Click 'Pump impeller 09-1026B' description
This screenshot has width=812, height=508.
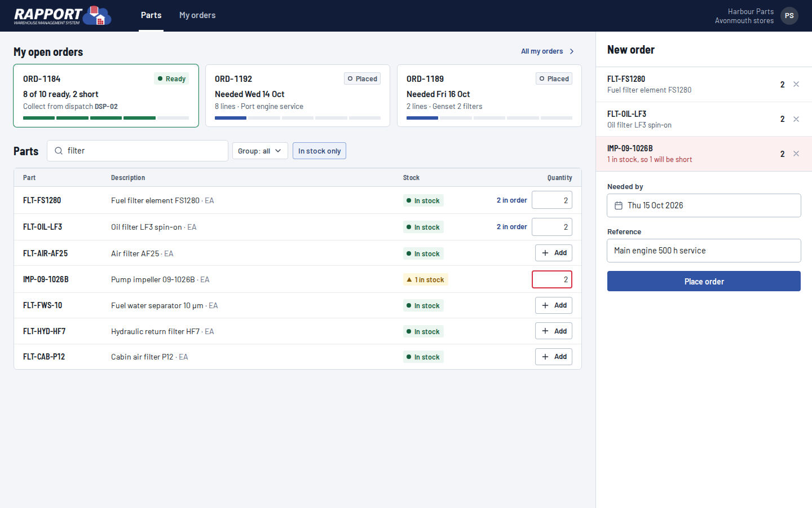pyautogui.click(x=153, y=279)
